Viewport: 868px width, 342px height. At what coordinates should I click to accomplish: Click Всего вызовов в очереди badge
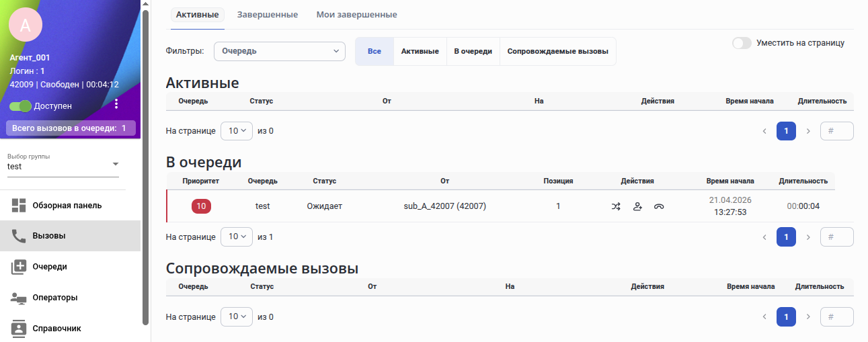(71, 128)
